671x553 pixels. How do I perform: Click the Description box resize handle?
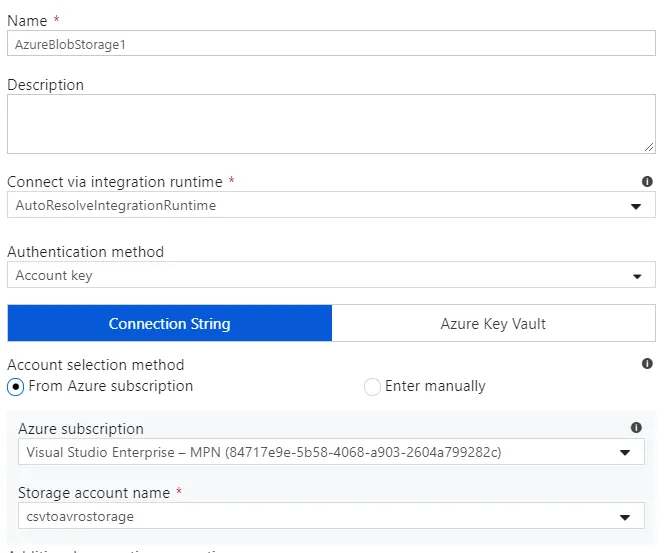pos(649,146)
